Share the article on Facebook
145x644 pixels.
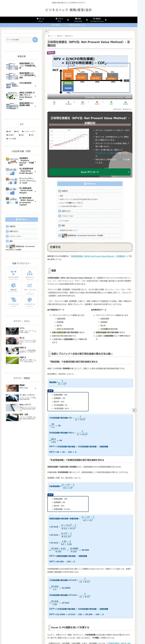(x=68, y=103)
